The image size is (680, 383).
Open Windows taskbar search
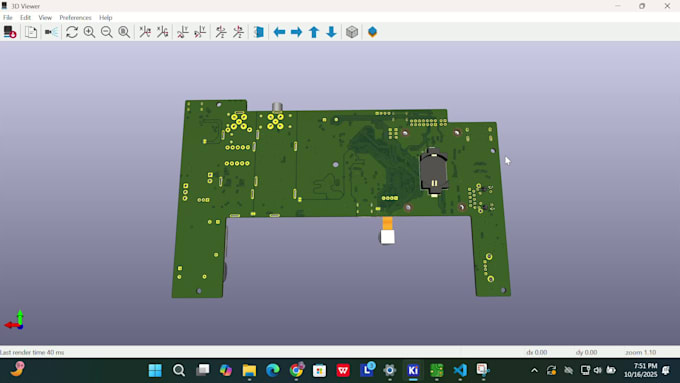179,370
